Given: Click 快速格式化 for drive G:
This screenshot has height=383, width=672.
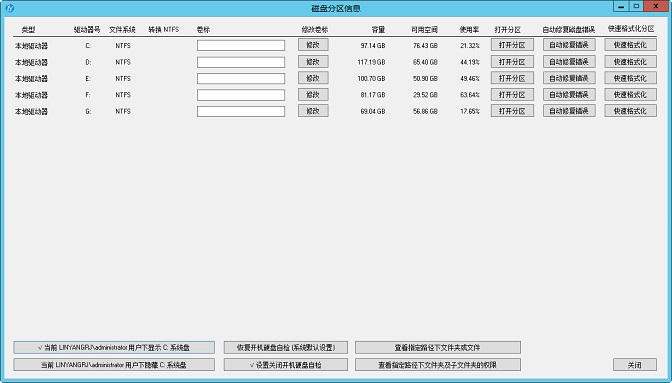Looking at the screenshot, I should 630,111.
